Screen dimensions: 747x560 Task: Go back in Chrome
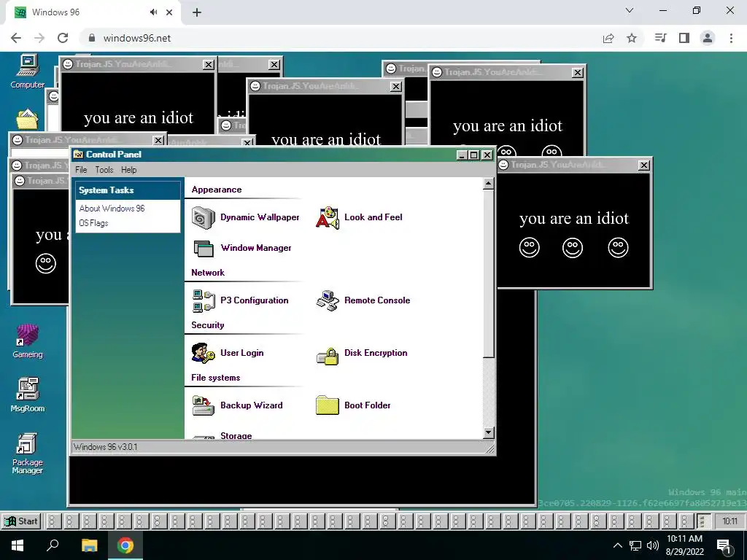point(16,38)
